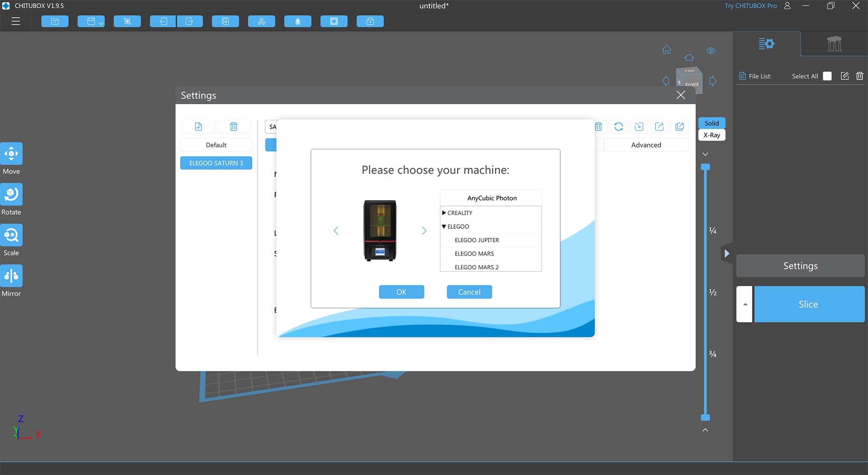Click the home view icon in viewport

click(x=667, y=49)
